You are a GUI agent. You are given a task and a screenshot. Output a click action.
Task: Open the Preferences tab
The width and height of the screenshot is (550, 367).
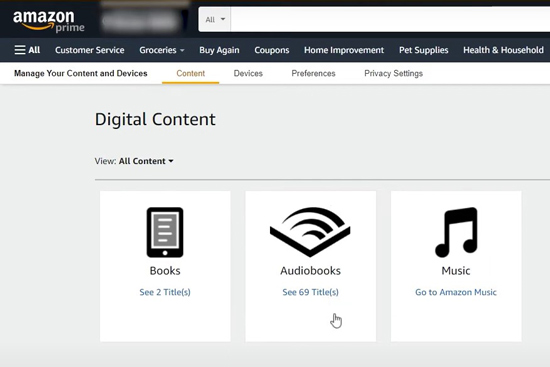[x=313, y=73]
